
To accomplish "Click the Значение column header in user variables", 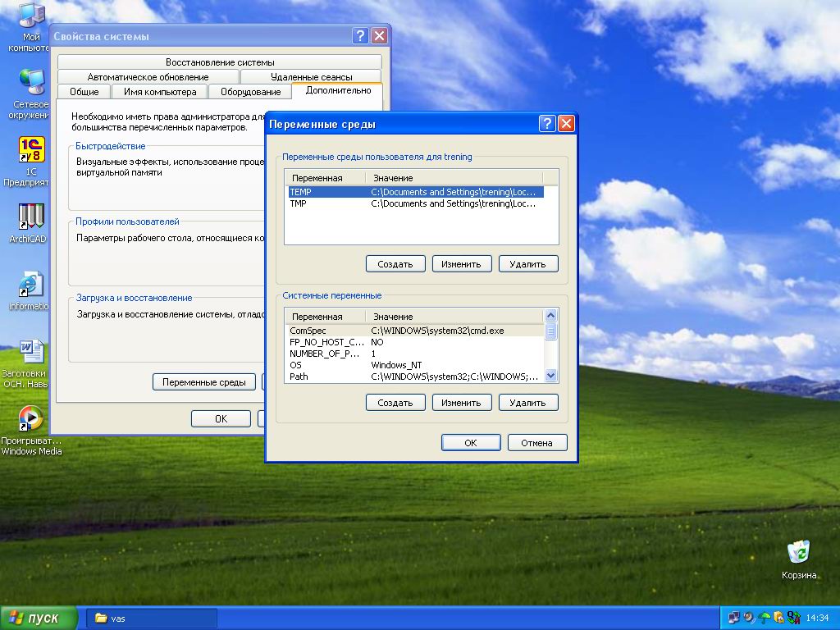I will coord(454,178).
